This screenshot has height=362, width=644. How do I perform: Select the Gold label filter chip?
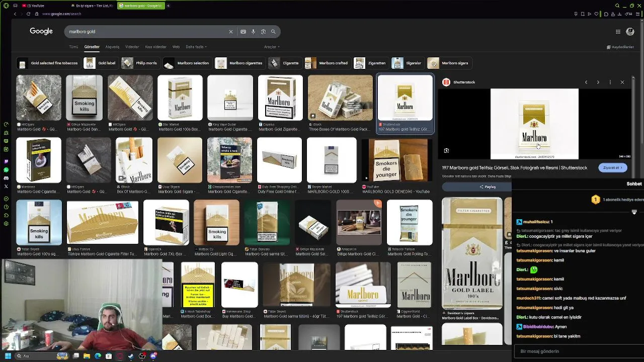pyautogui.click(x=101, y=63)
